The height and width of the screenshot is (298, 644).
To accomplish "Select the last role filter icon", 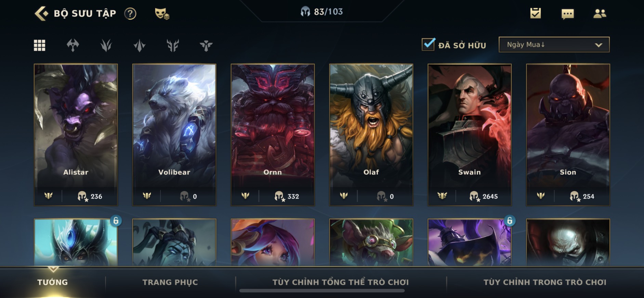I will (206, 45).
